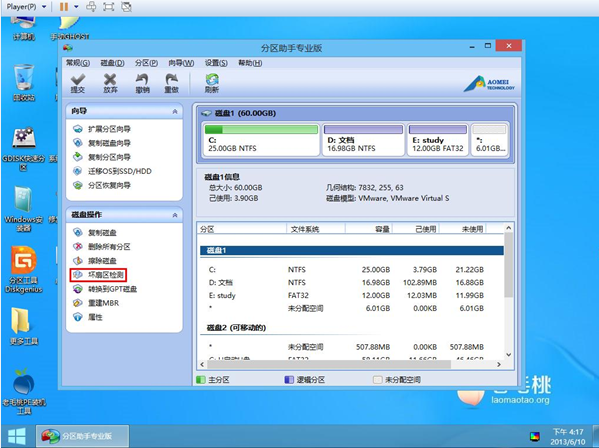Click the 提交 (commit) toolbar icon
The height and width of the screenshot is (448, 599).
[78, 83]
